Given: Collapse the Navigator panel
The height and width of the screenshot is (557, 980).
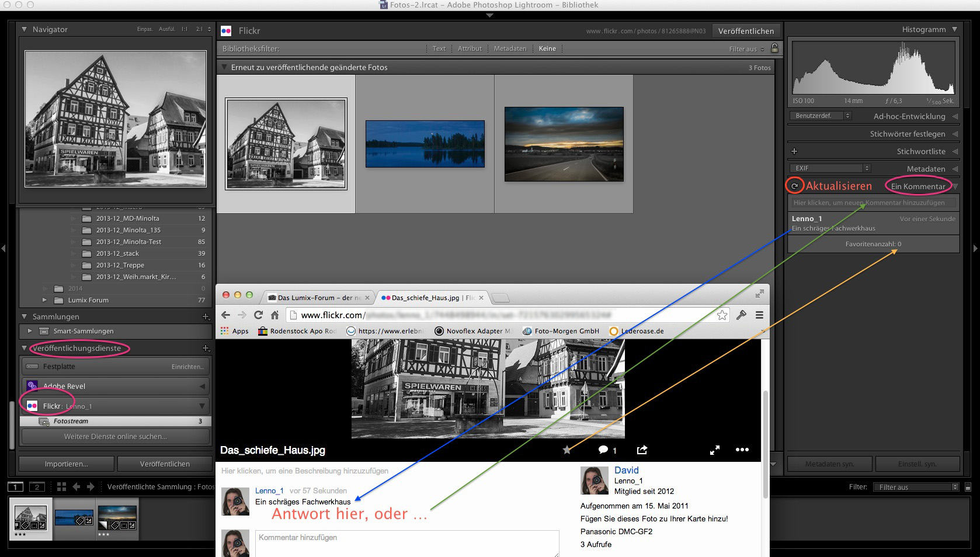Looking at the screenshot, I should 25,29.
